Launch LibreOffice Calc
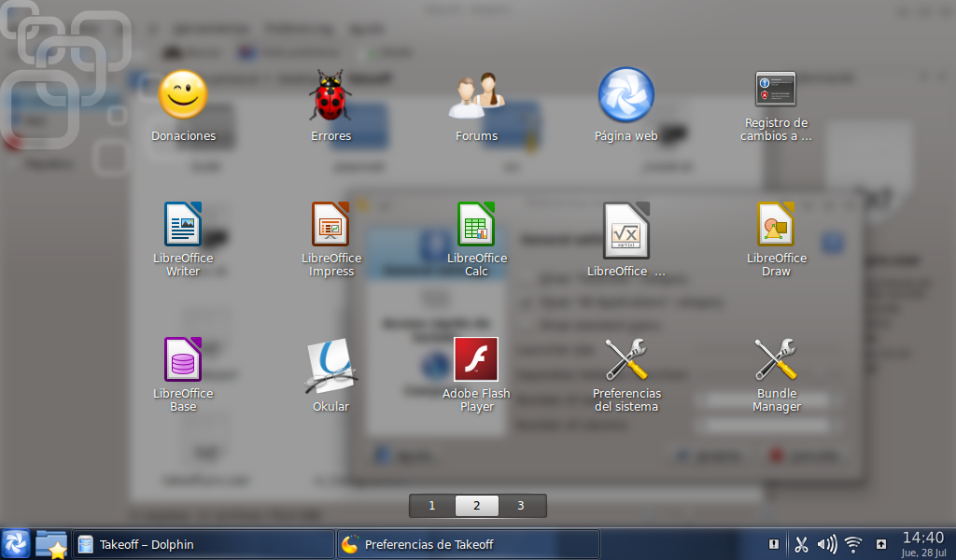 [476, 224]
